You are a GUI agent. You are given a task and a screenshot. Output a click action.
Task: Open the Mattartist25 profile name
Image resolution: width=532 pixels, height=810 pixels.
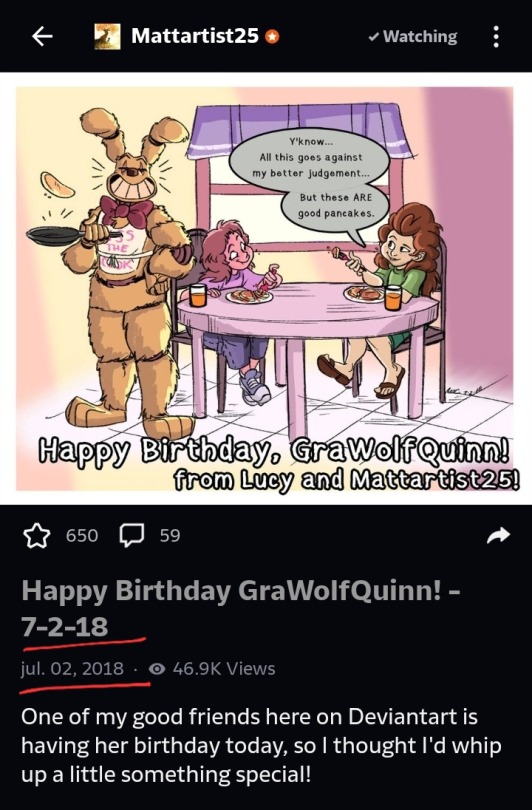point(194,36)
